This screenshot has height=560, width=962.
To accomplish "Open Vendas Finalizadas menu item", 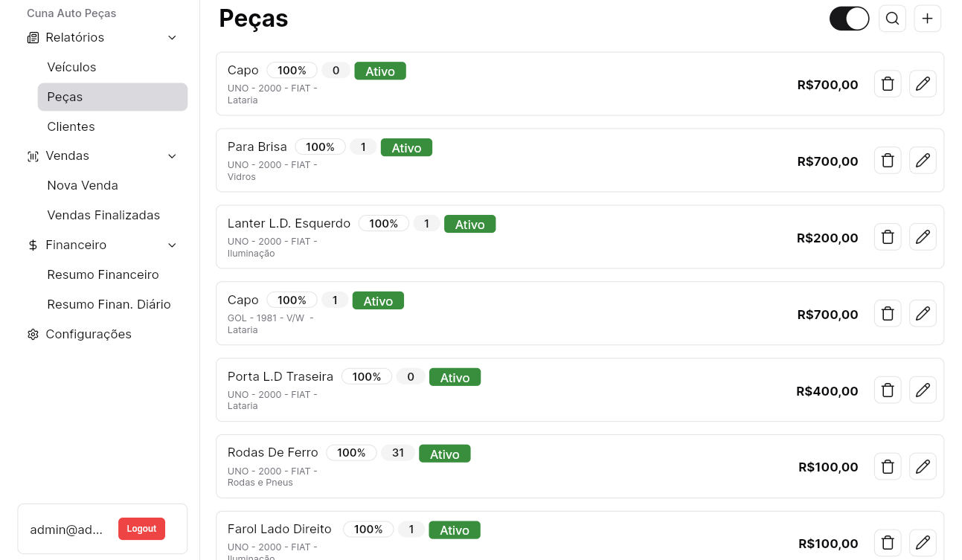I will tap(103, 215).
